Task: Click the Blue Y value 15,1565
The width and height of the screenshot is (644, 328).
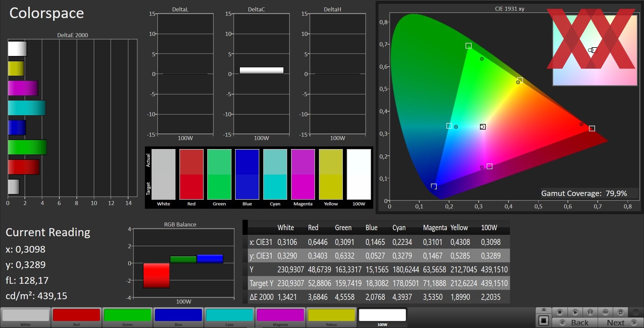Action: point(377,269)
